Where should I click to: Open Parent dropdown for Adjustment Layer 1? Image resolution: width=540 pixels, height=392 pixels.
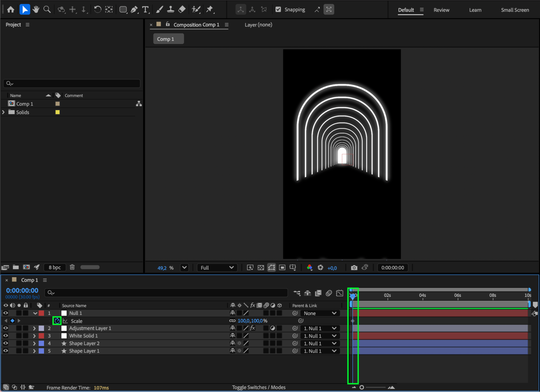(x=320, y=328)
